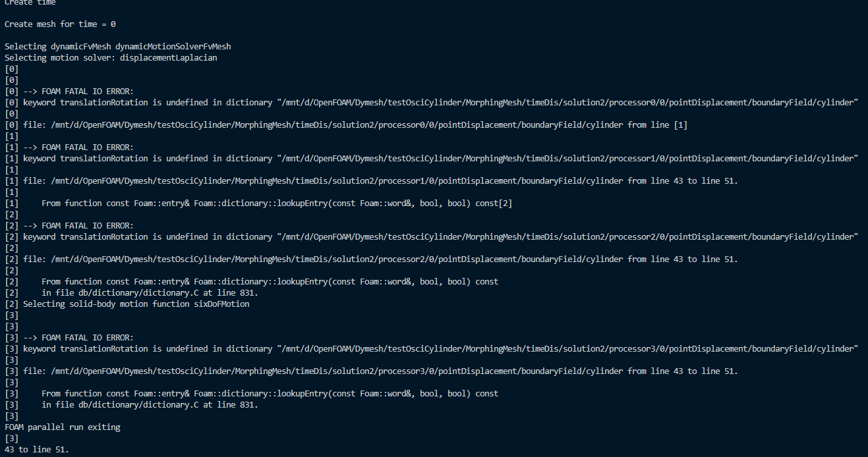Click 'Selecting dynamicFvMesh dynamicMotionSolverFvMesh' output line
868x457 pixels.
(118, 47)
